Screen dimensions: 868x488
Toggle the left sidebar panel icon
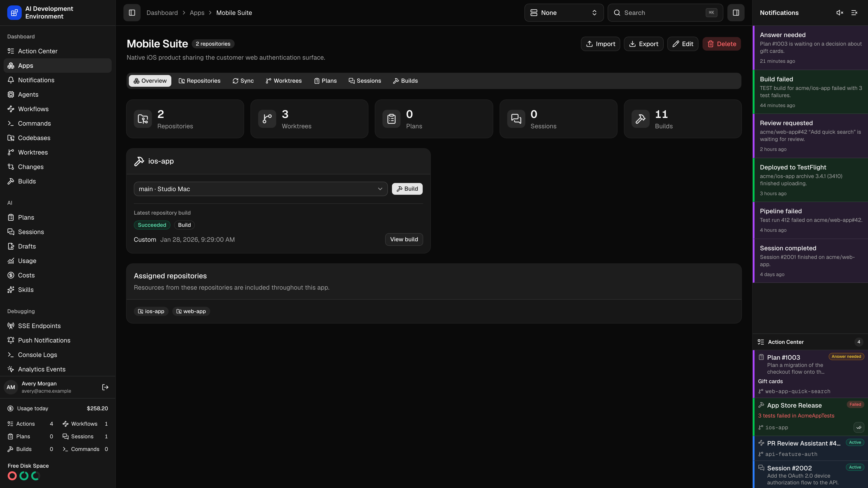[x=132, y=13]
